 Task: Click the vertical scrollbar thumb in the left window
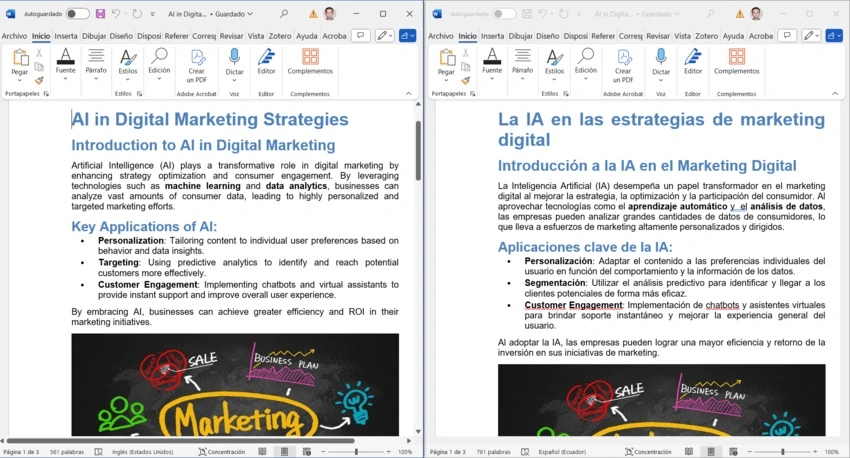(x=418, y=151)
